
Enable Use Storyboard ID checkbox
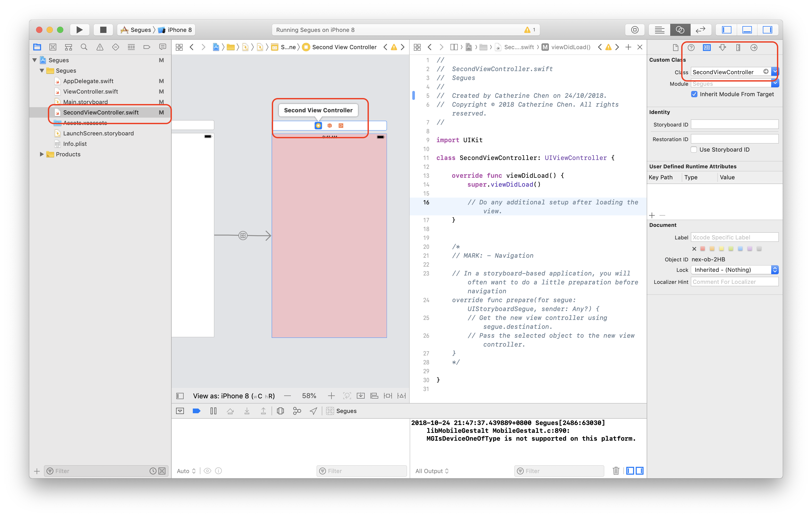(694, 150)
